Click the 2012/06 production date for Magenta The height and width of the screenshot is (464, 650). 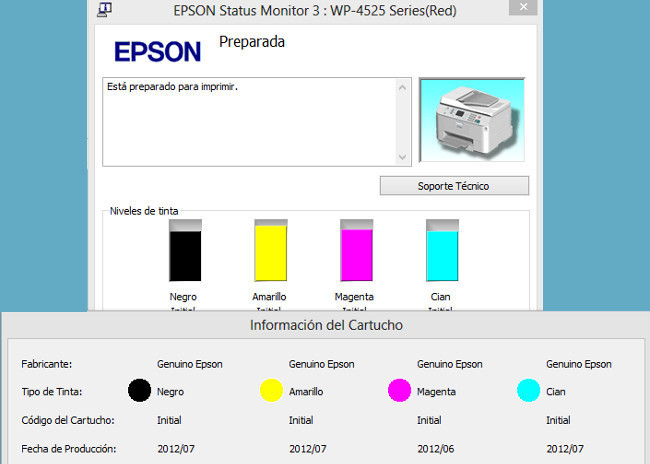436,449
